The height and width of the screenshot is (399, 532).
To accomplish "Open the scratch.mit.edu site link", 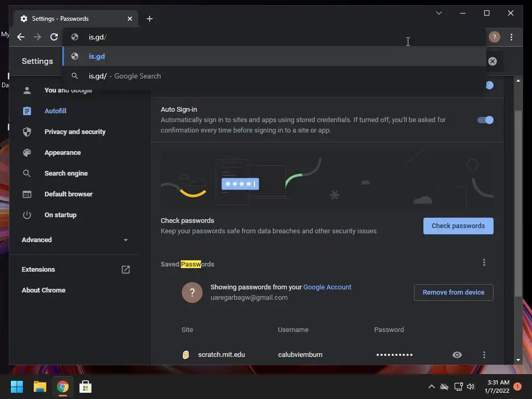I will [221, 354].
